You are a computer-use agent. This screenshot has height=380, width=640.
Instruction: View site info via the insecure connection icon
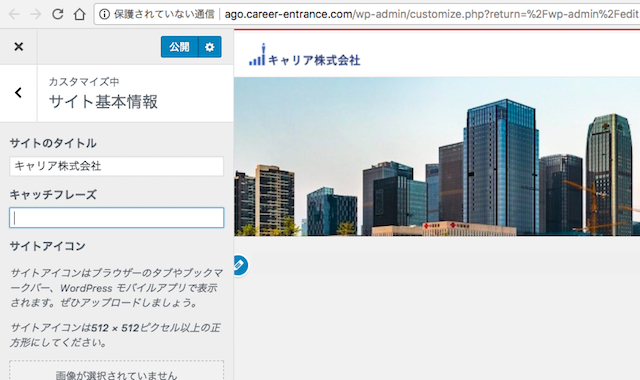104,14
